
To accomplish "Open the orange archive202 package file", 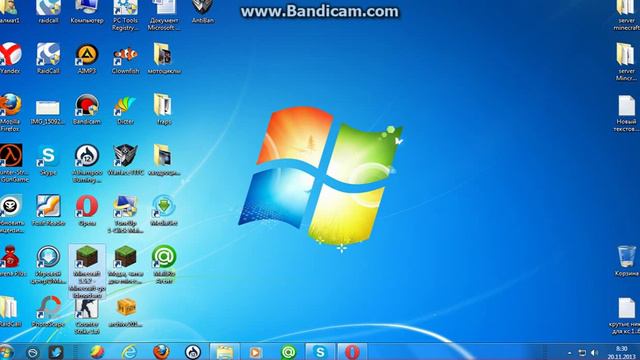I will click(125, 312).
